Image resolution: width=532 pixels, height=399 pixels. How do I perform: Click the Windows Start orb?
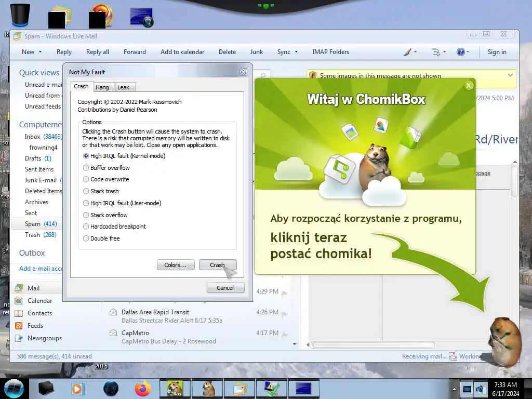(14, 389)
